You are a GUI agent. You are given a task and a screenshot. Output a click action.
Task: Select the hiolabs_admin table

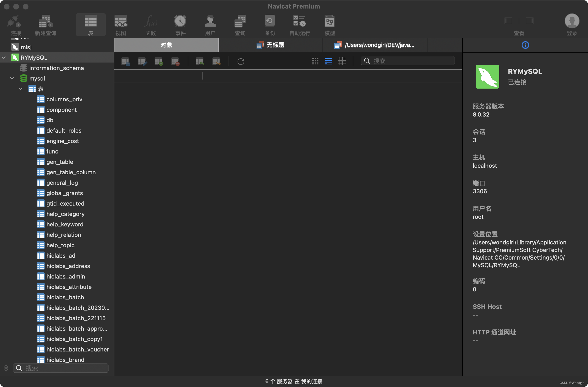57,276
